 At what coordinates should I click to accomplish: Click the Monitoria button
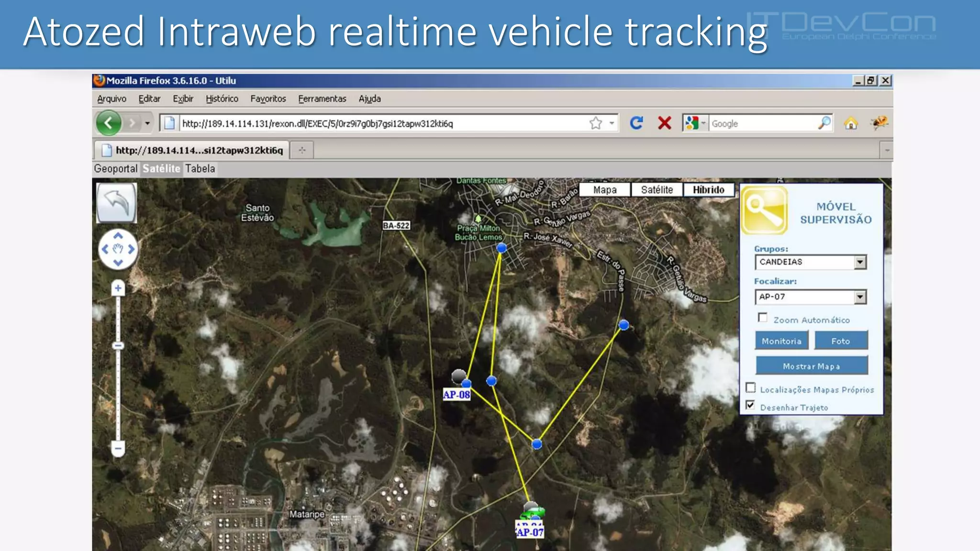(782, 341)
